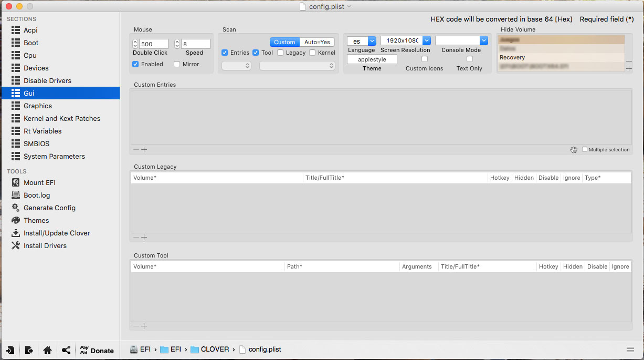The width and height of the screenshot is (644, 360).
Task: Click the Theme text field
Action: click(x=372, y=59)
